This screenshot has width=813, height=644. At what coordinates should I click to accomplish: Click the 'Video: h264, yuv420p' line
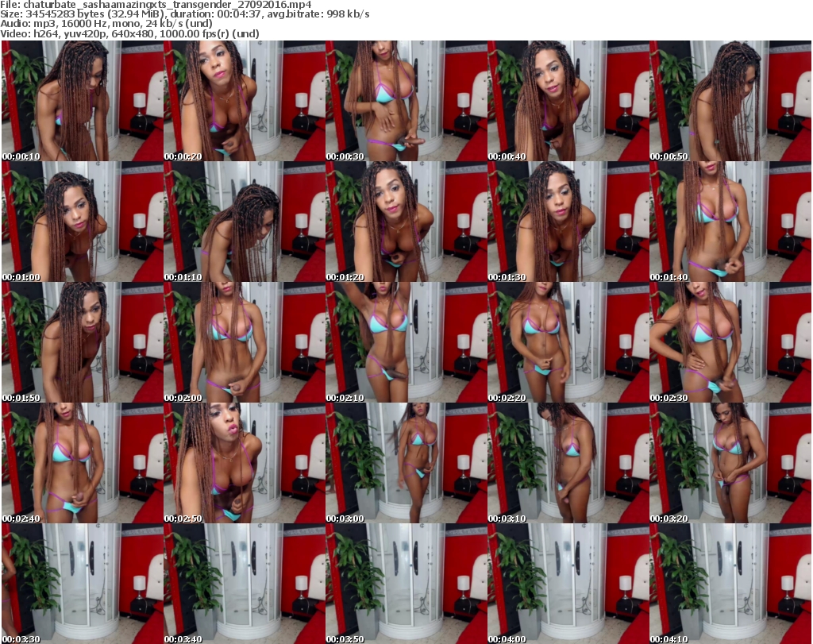click(129, 33)
